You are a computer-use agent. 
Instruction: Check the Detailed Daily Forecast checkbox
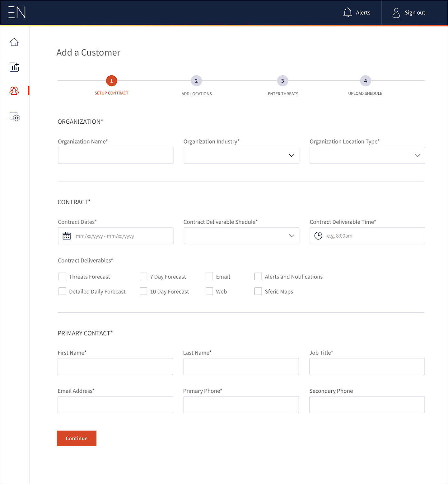(x=63, y=291)
